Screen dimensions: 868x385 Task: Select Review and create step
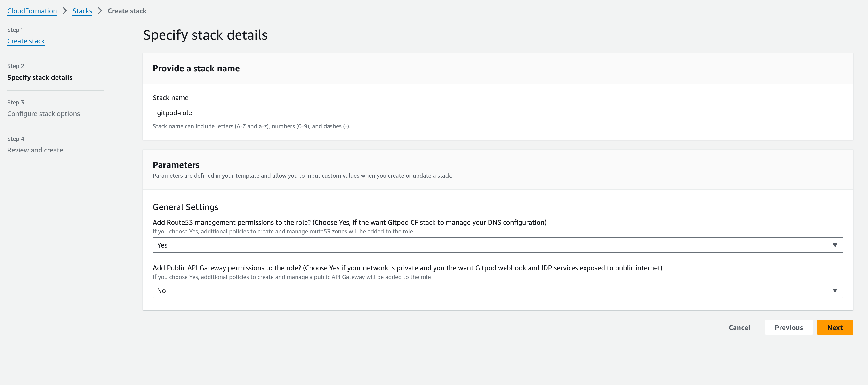click(x=35, y=150)
